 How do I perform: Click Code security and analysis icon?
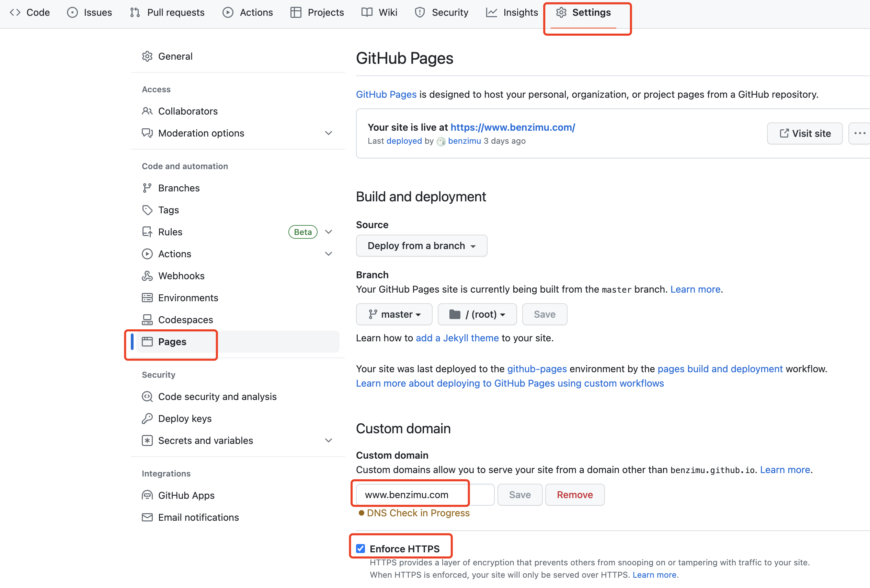[x=147, y=397]
